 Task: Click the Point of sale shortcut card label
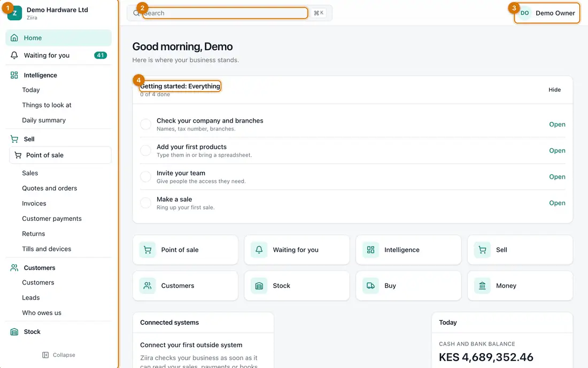pyautogui.click(x=180, y=250)
